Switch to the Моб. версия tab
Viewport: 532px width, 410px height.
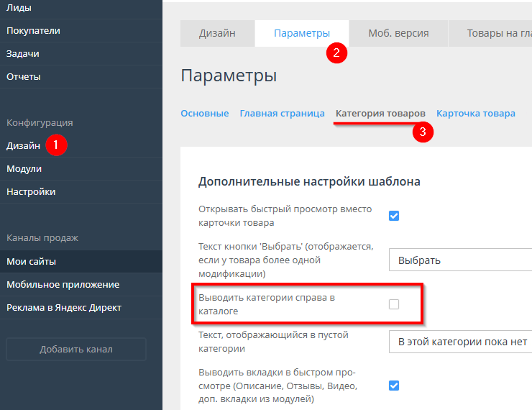(398, 33)
